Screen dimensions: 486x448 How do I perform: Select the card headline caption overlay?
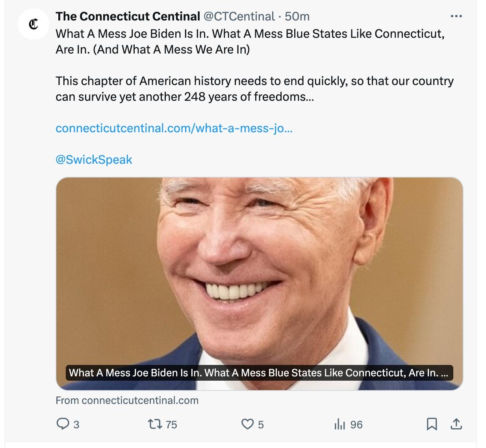259,372
